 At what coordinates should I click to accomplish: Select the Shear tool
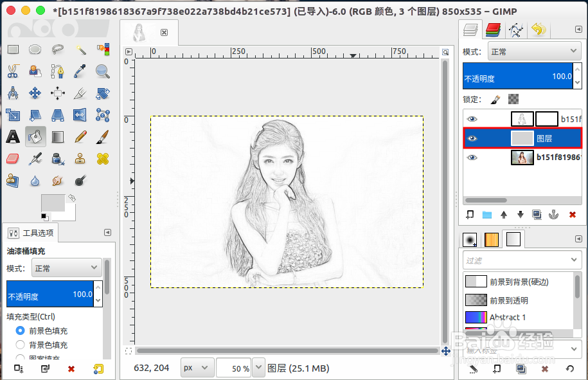coord(35,115)
